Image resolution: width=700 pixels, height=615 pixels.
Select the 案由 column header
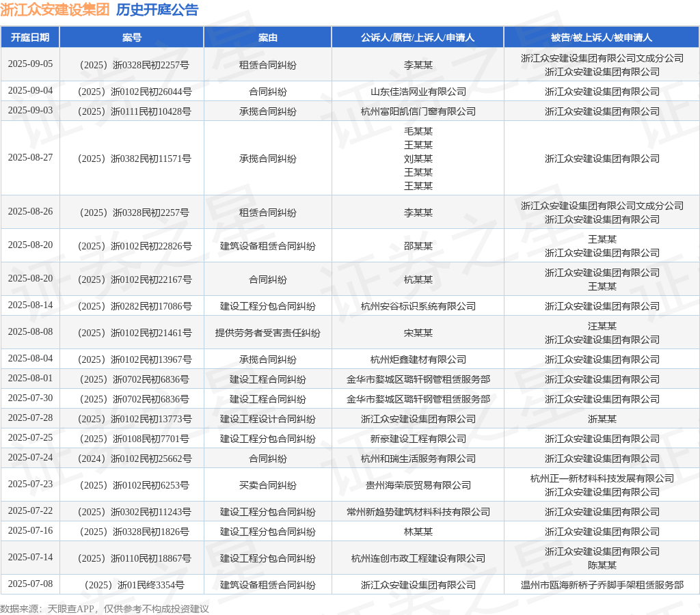(267, 38)
